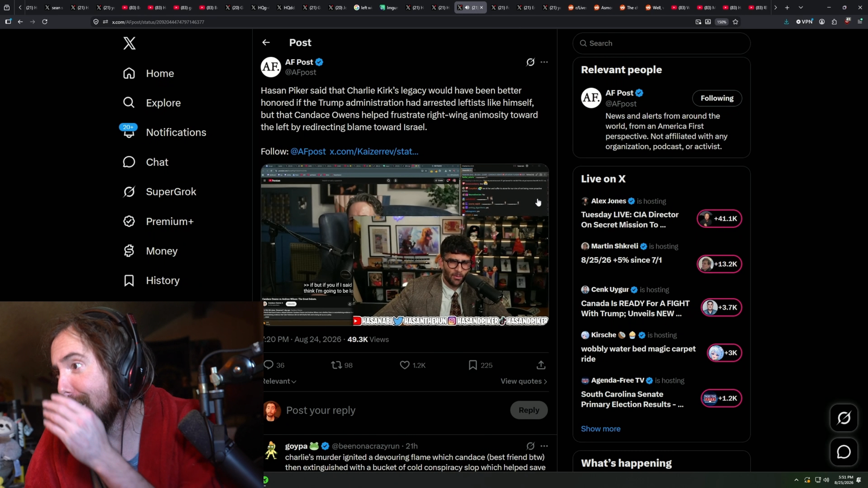The height and width of the screenshot is (488, 868).
Task: Open the floating chat messages button
Action: [x=844, y=452]
